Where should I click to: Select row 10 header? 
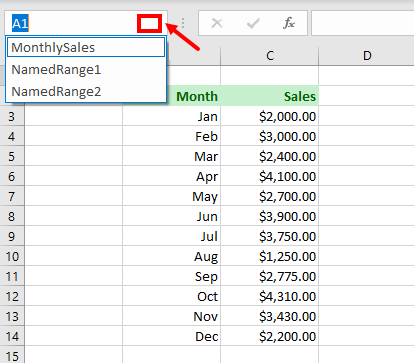[x=12, y=256]
